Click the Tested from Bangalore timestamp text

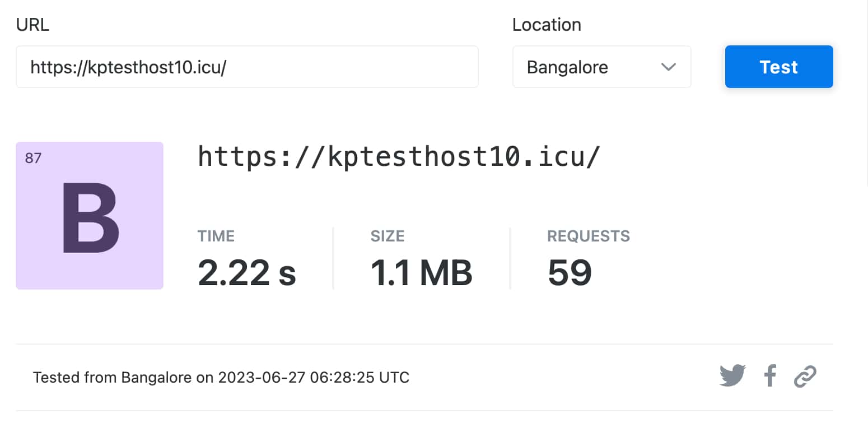(x=221, y=377)
